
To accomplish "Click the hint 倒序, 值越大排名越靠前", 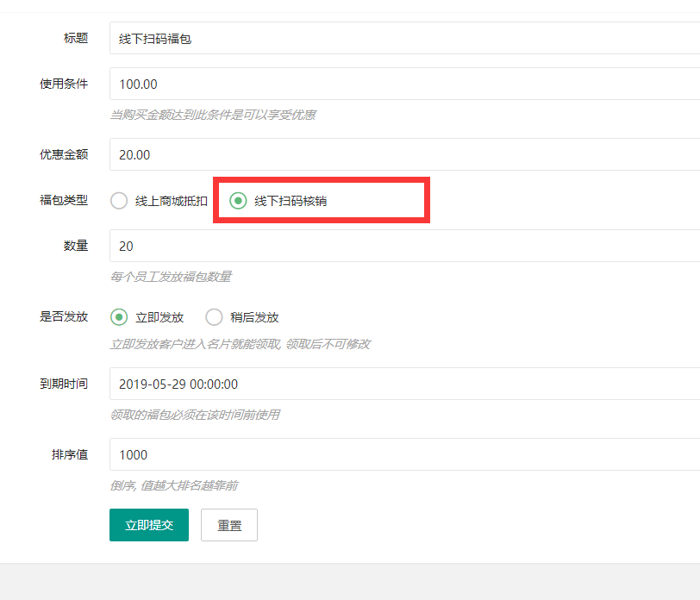I will tap(174, 485).
